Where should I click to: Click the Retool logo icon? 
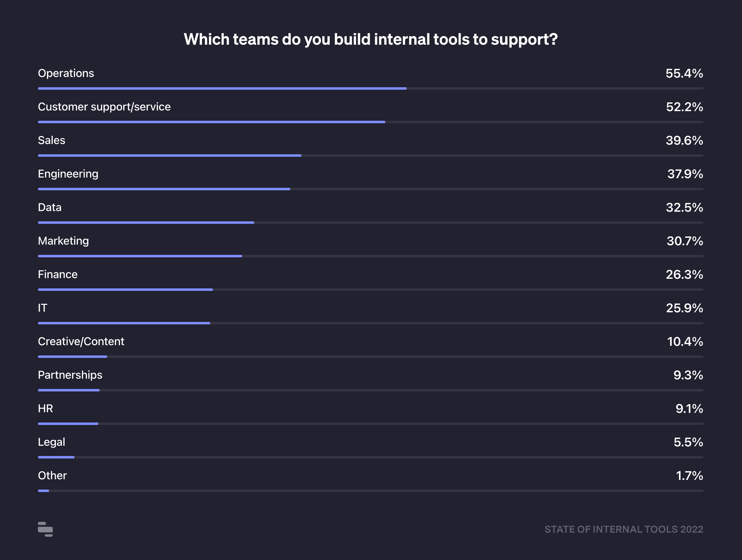click(x=45, y=529)
